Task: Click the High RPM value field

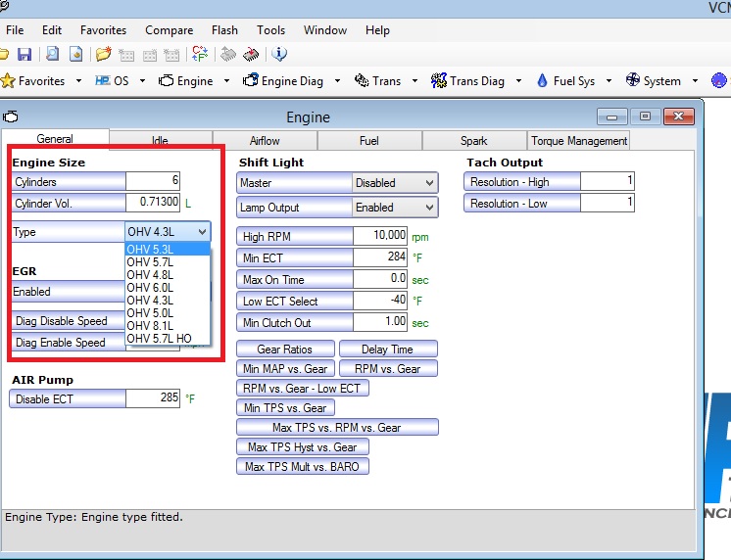Action: pyautogui.click(x=380, y=236)
